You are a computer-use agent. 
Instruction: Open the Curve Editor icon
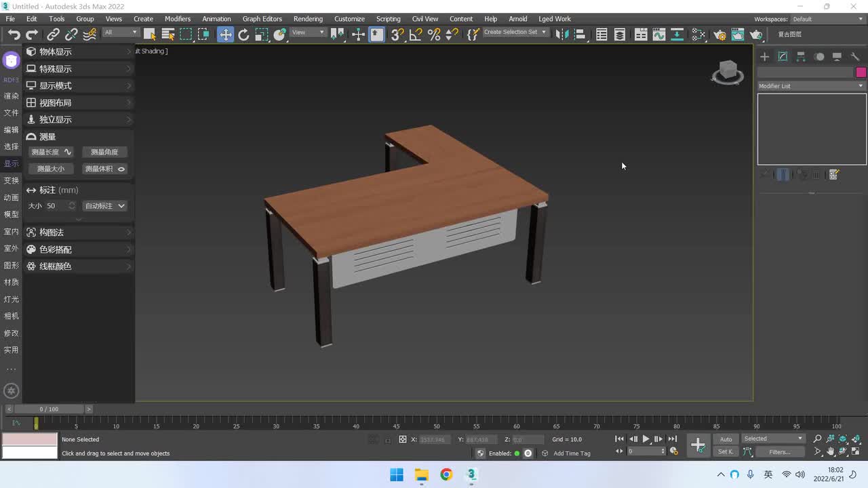click(x=658, y=35)
